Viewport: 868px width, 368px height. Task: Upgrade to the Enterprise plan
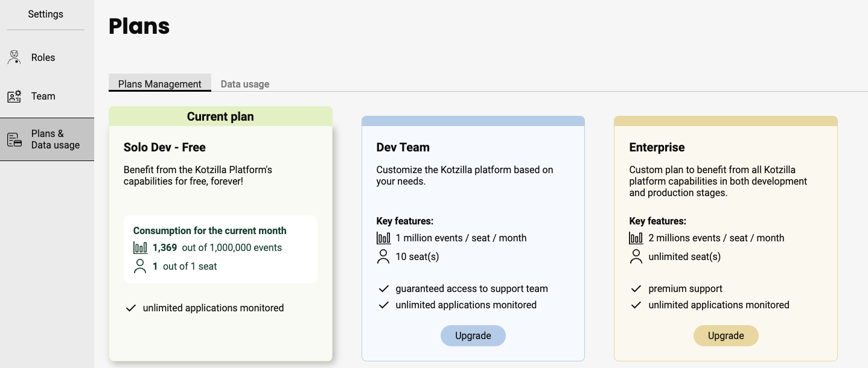pyautogui.click(x=726, y=336)
